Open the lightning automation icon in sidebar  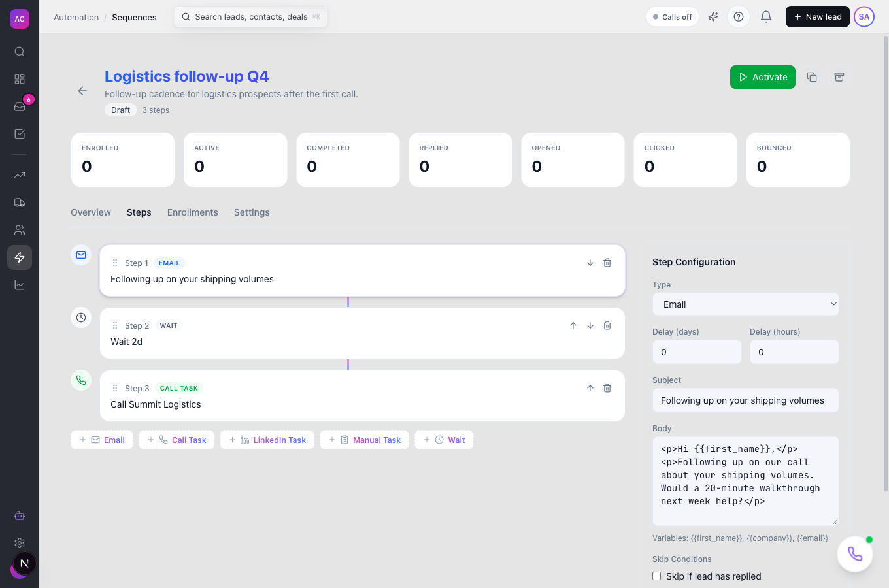tap(20, 257)
